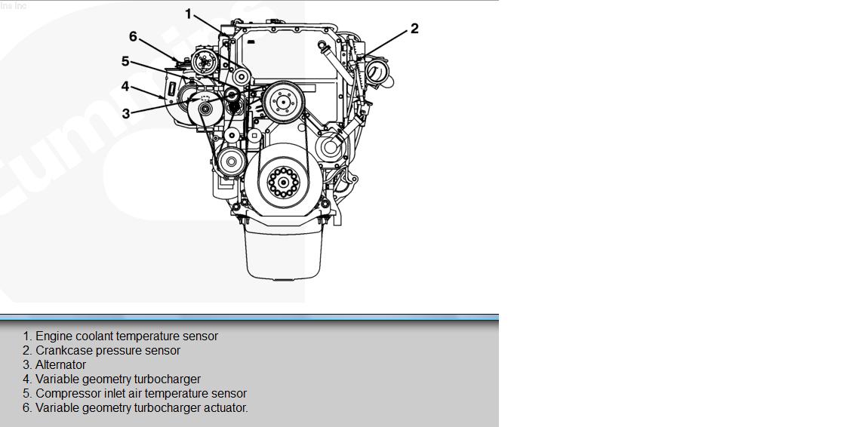
Task: Select 'Engine coolant temperature sensor' legend entry
Action: pos(126,336)
